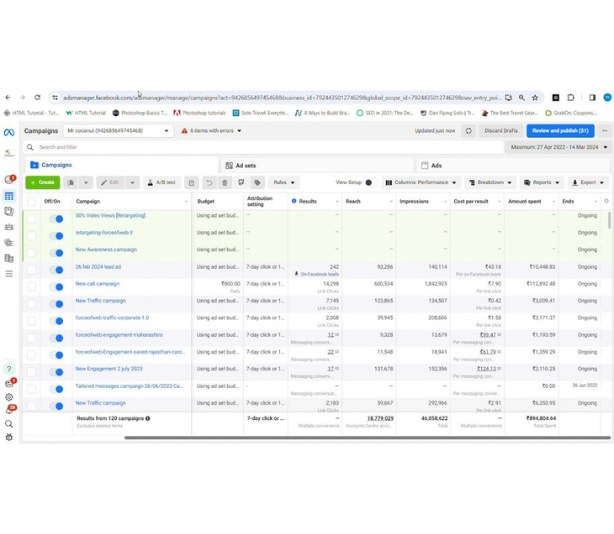This screenshot has width=614, height=534.
Task: Open the settings gear in left sidebar
Action: click(x=9, y=397)
